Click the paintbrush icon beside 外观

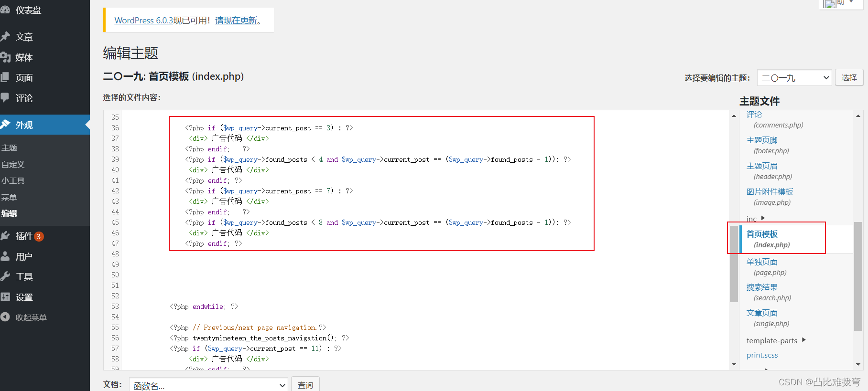coord(5,125)
